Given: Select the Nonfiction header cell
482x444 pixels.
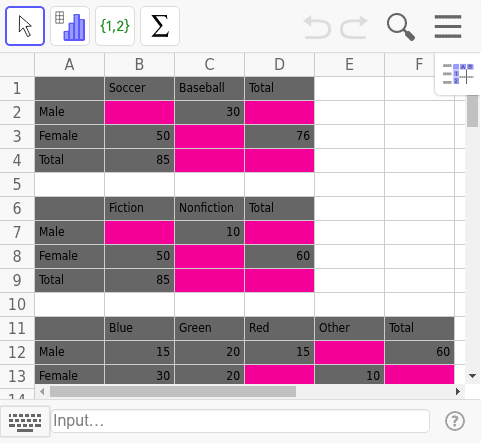Looking at the screenshot, I should coord(209,208).
